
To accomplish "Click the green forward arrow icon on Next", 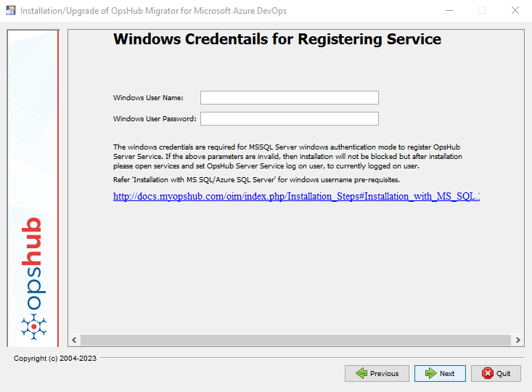I will pos(430,373).
